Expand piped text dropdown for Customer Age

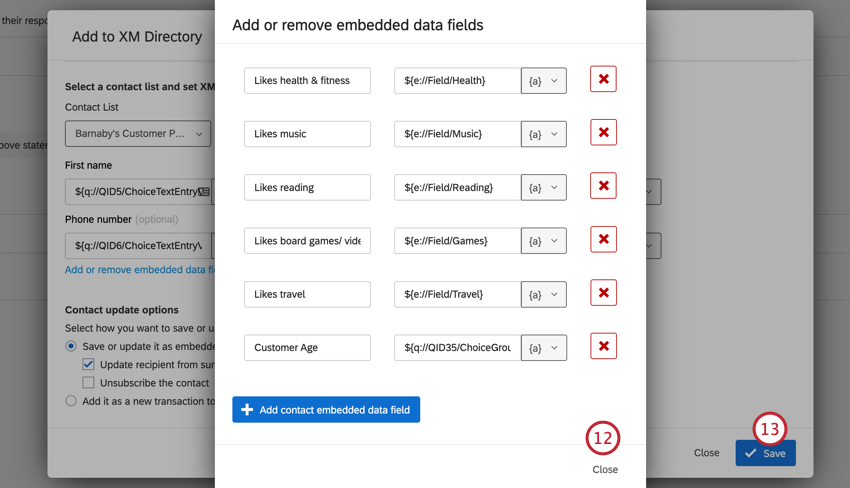pyautogui.click(x=544, y=348)
